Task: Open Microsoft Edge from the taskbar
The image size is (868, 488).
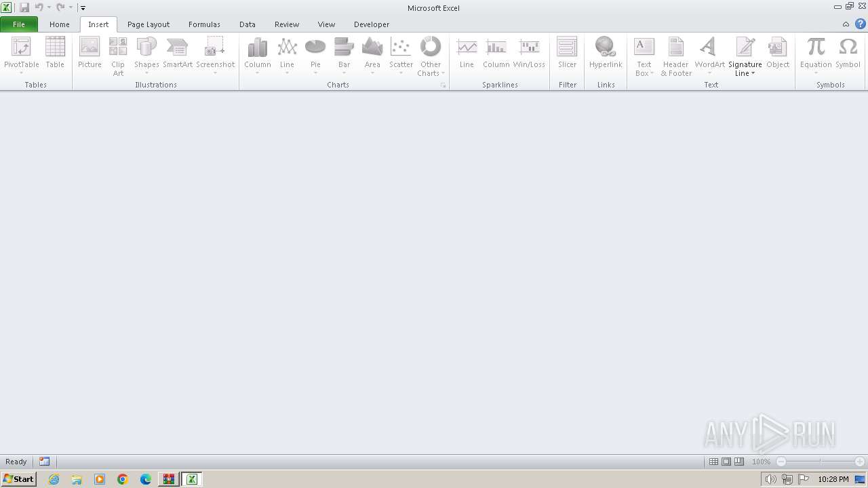Action: point(146,479)
